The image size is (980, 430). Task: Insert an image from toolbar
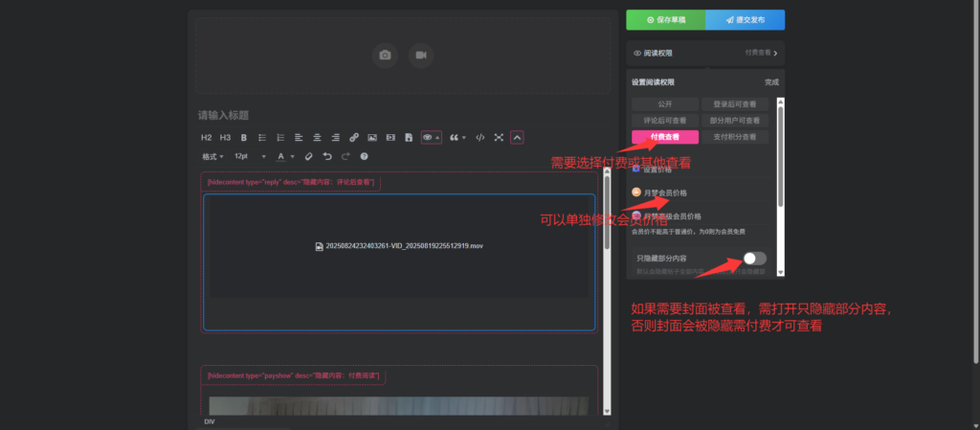click(372, 138)
